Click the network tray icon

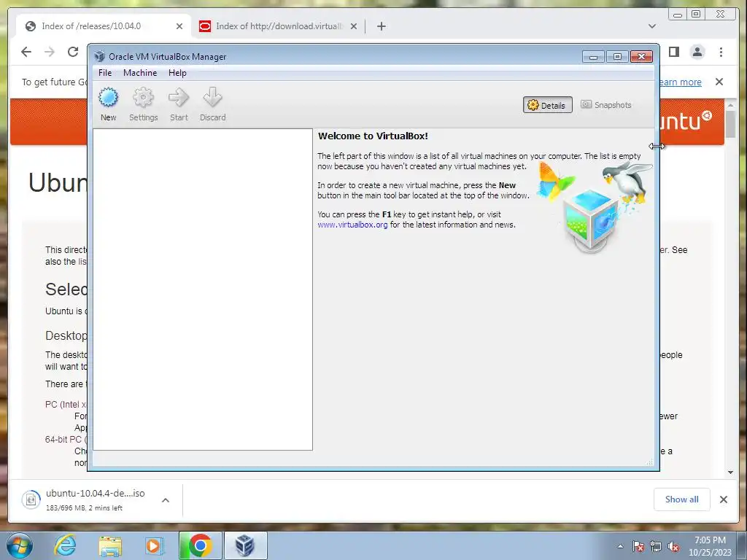656,546
